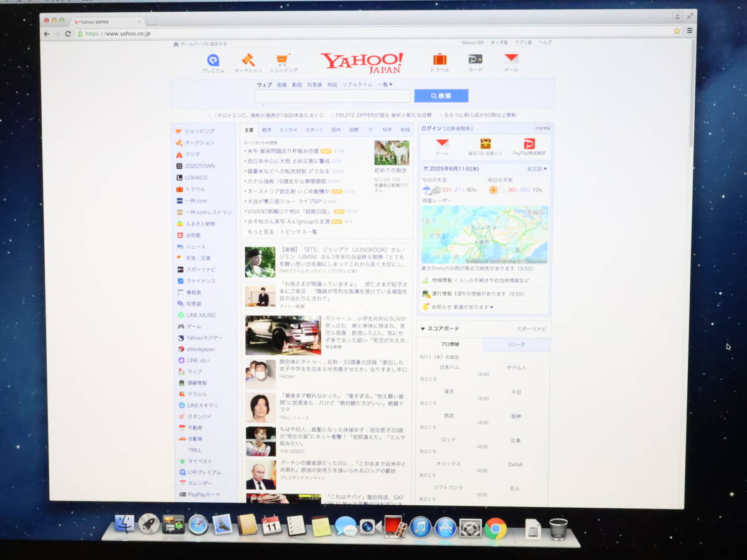Open Safari from the Dock

tap(198, 525)
